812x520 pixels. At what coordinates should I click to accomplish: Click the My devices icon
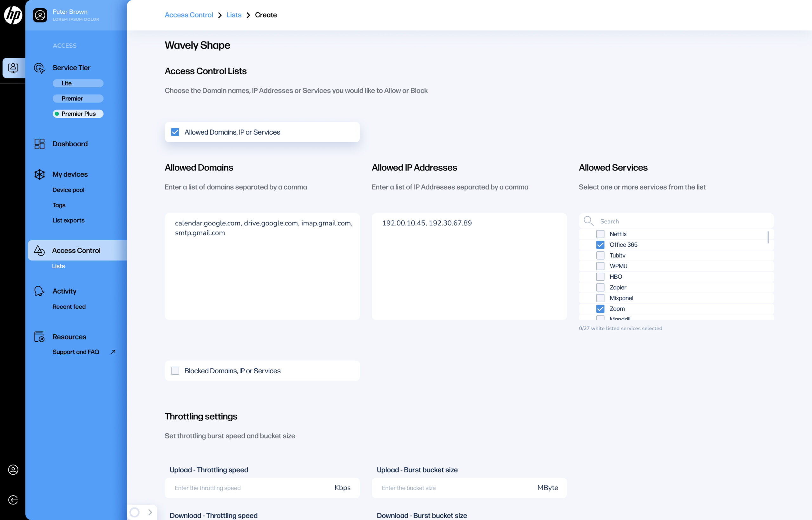[x=39, y=174]
